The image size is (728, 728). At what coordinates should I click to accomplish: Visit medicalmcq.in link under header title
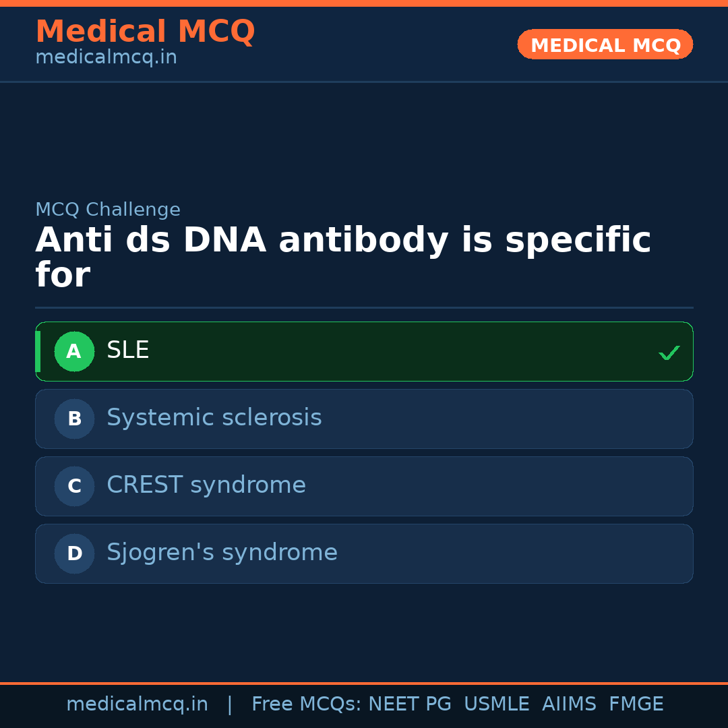point(106,57)
